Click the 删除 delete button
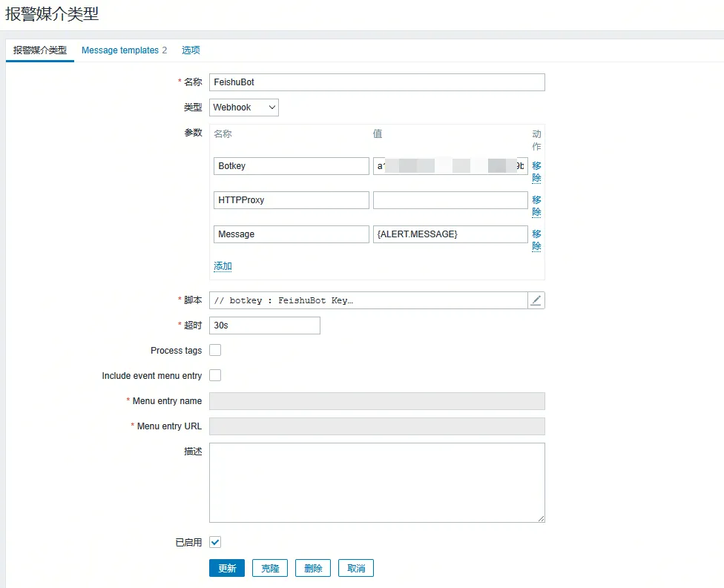The image size is (724, 588). [x=313, y=568]
